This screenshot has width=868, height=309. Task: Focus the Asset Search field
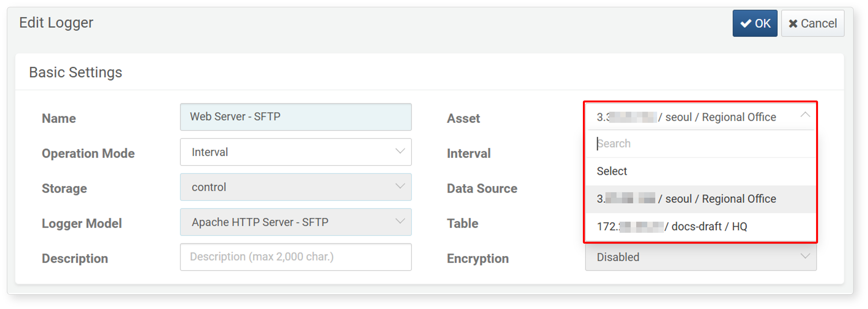click(701, 144)
